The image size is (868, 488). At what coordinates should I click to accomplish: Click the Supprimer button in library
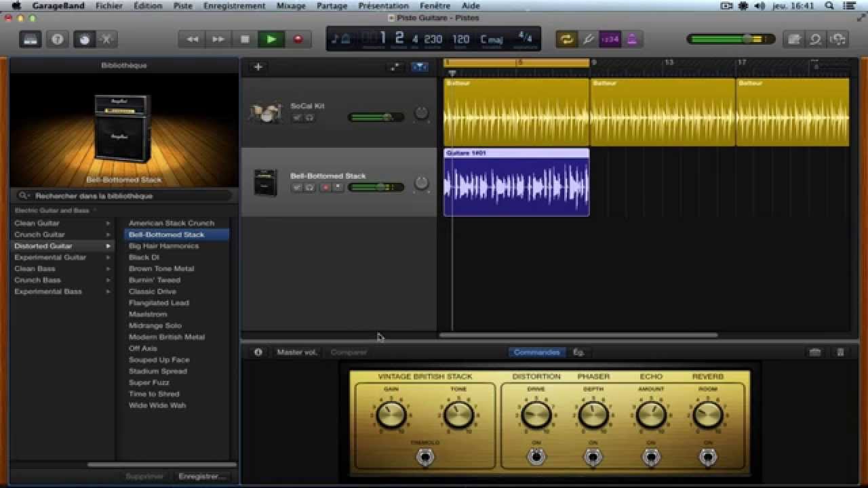pos(144,476)
